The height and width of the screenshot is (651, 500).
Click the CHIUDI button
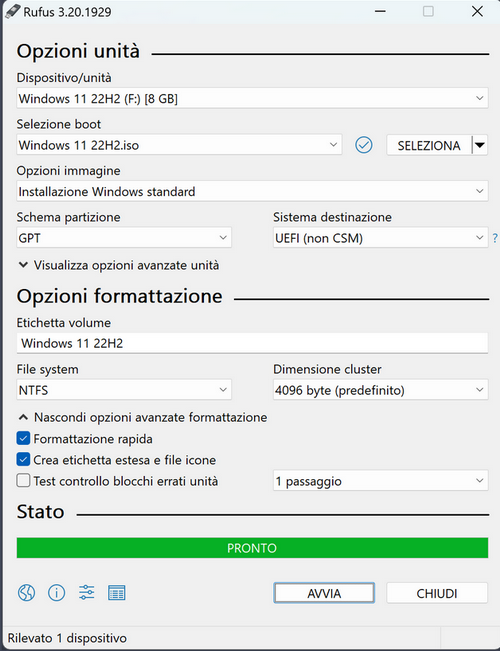(x=437, y=593)
